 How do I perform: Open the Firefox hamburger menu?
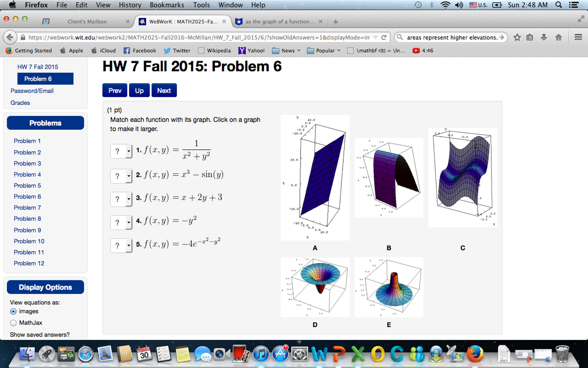coord(578,37)
